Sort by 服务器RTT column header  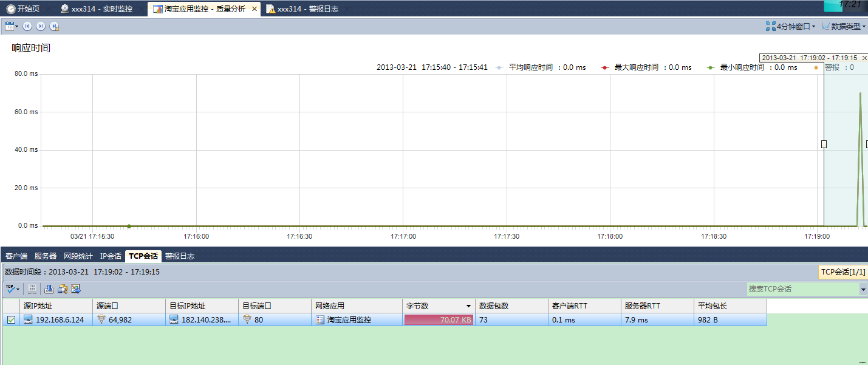tap(657, 305)
